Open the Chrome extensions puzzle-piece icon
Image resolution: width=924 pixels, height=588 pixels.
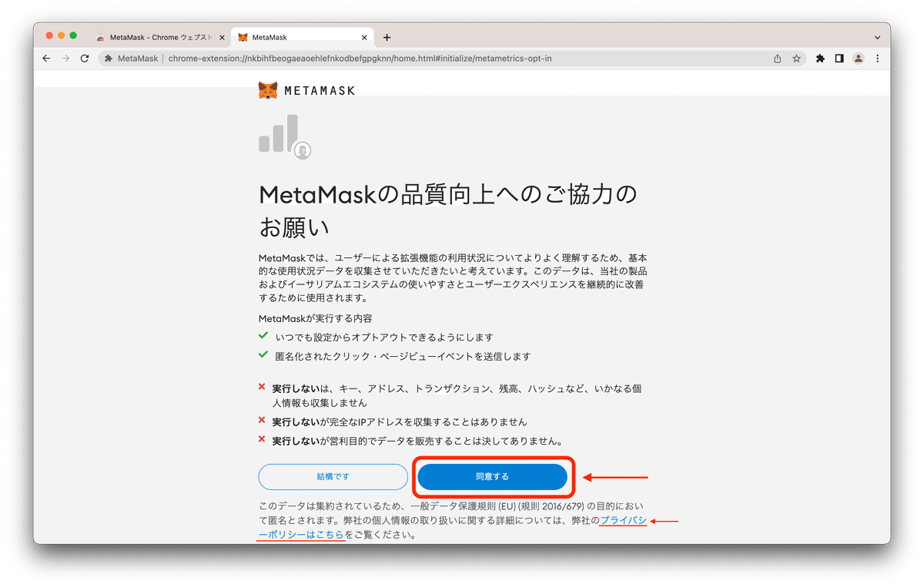click(821, 58)
